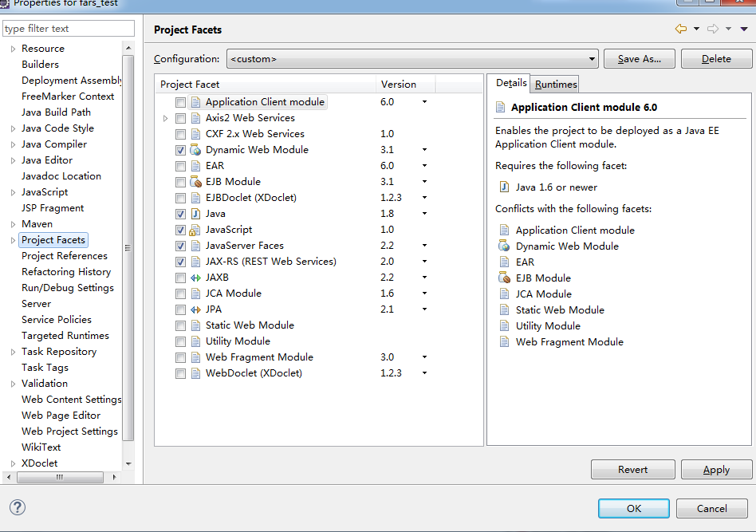Click EJB Module icon in conflicts list
Viewport: 756px width, 532px height.
pos(504,278)
